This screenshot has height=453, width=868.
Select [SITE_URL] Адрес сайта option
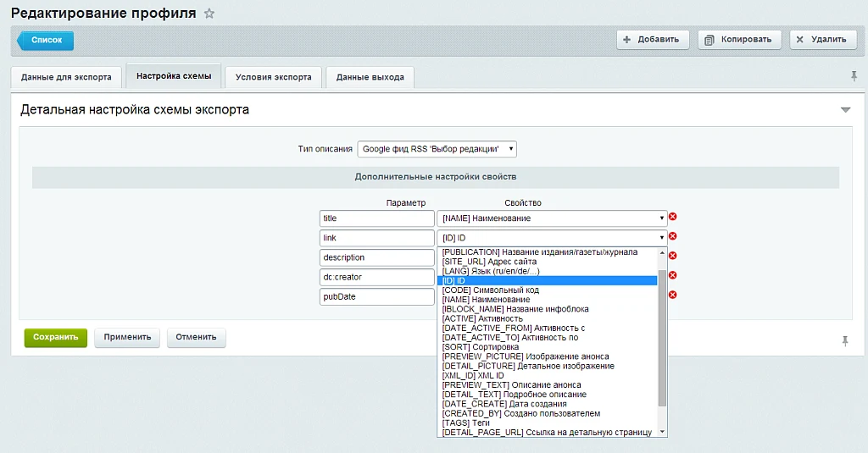[547, 262]
